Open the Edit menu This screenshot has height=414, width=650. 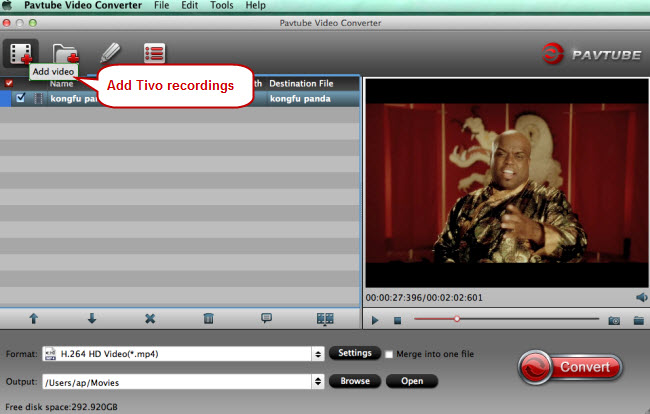point(189,5)
